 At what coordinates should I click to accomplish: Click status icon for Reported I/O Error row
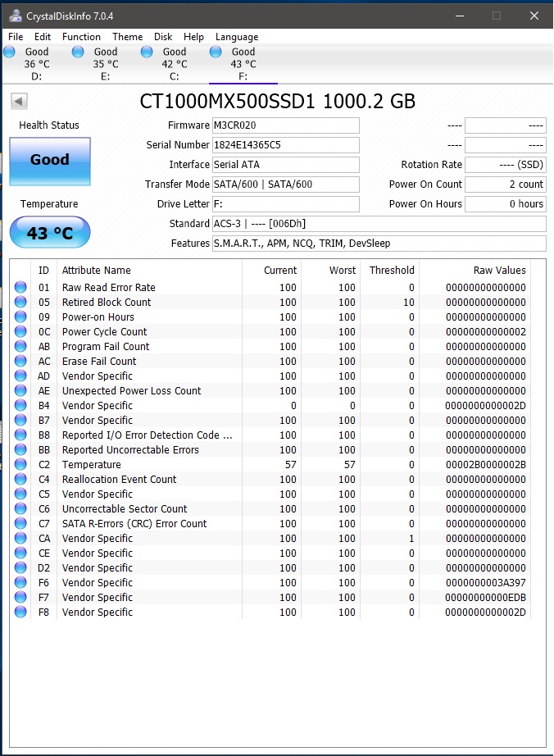(x=20, y=435)
